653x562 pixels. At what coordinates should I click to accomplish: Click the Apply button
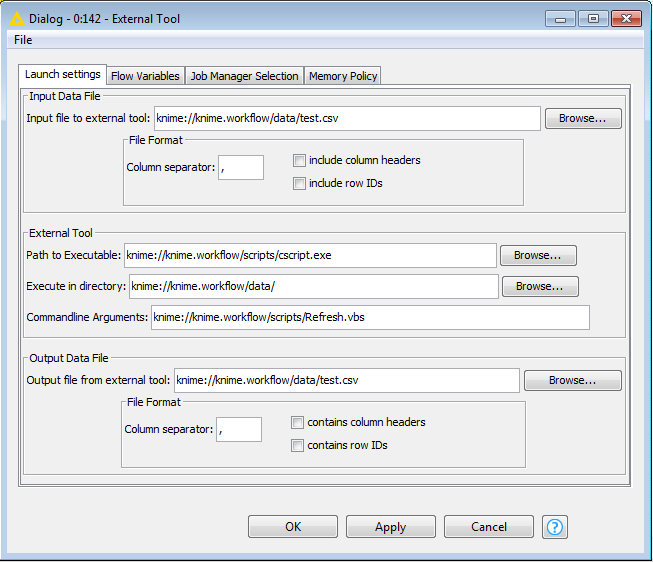(x=390, y=527)
